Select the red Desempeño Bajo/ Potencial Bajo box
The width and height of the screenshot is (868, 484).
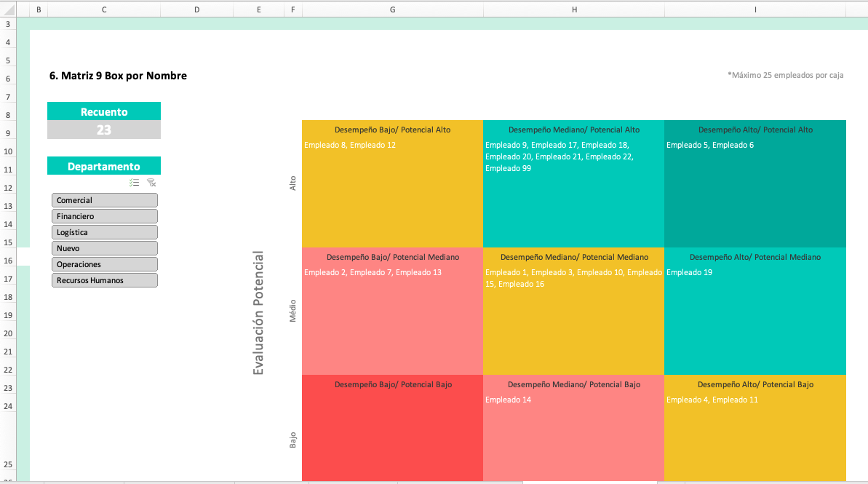[x=391, y=429]
